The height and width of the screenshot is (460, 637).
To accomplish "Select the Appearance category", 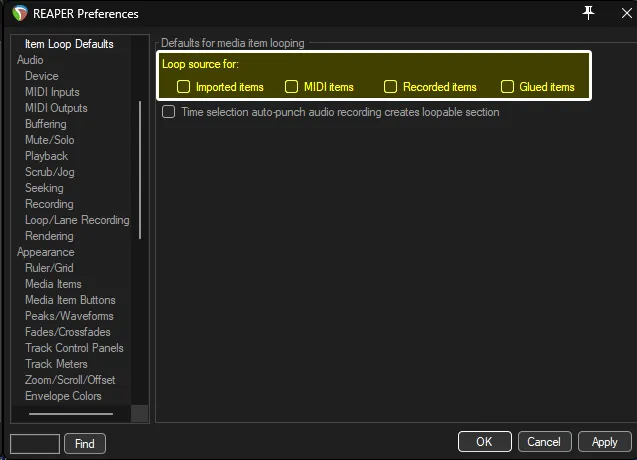I will click(x=46, y=252).
